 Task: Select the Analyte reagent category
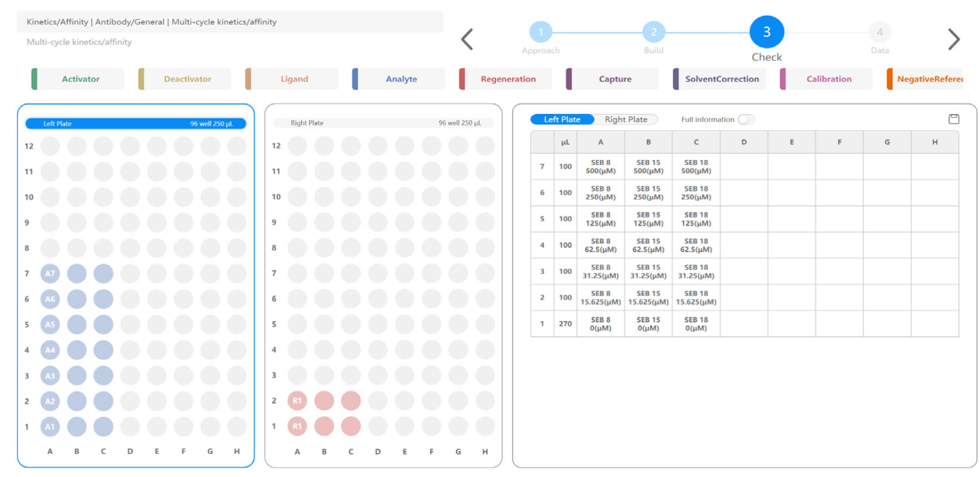[401, 79]
